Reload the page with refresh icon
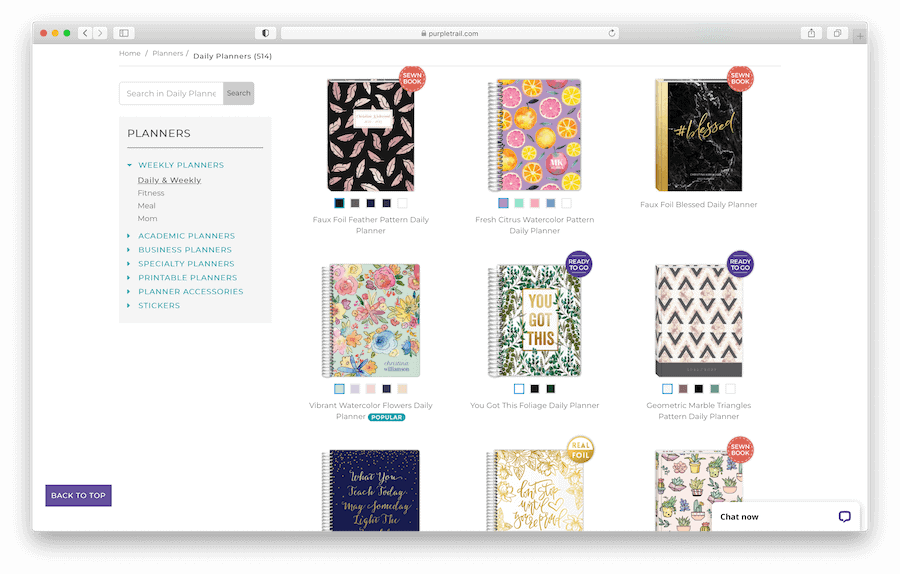The image size is (900, 574). (612, 33)
